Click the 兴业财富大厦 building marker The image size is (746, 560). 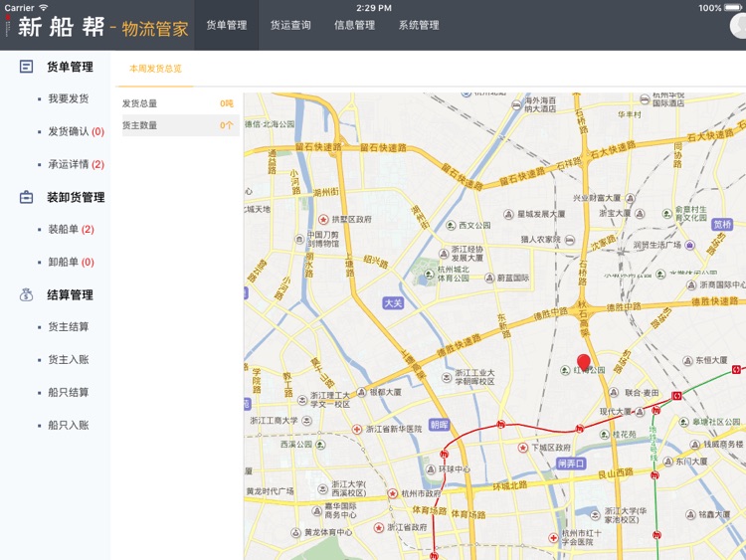[x=631, y=198]
